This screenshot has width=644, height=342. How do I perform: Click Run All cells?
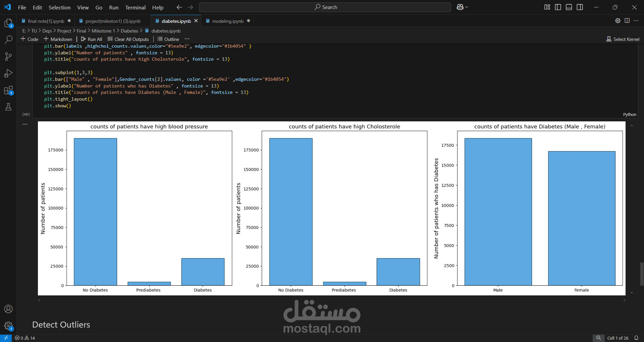92,39
